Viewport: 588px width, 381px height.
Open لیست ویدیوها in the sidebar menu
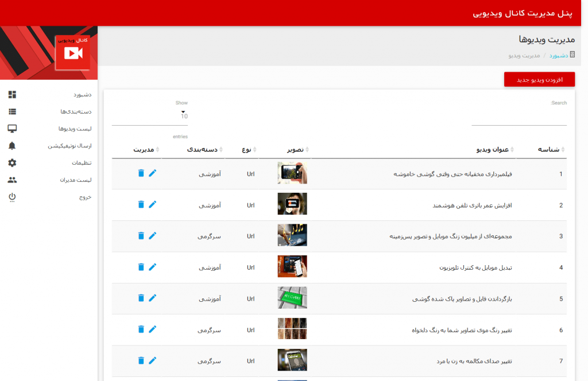pos(75,129)
